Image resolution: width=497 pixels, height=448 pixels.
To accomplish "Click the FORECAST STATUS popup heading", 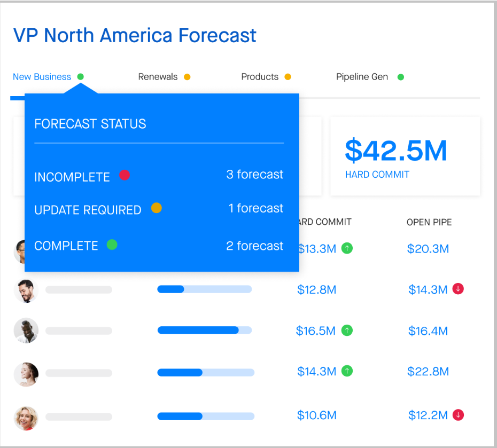I will (90, 124).
